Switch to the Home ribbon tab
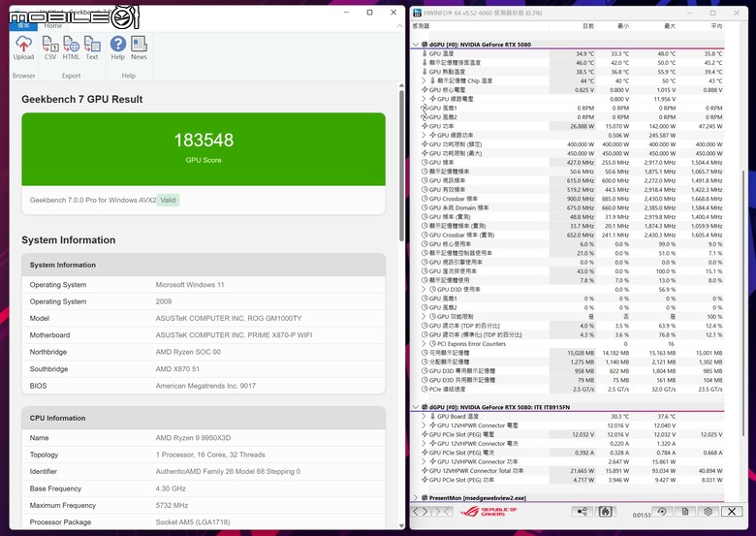 click(53, 25)
